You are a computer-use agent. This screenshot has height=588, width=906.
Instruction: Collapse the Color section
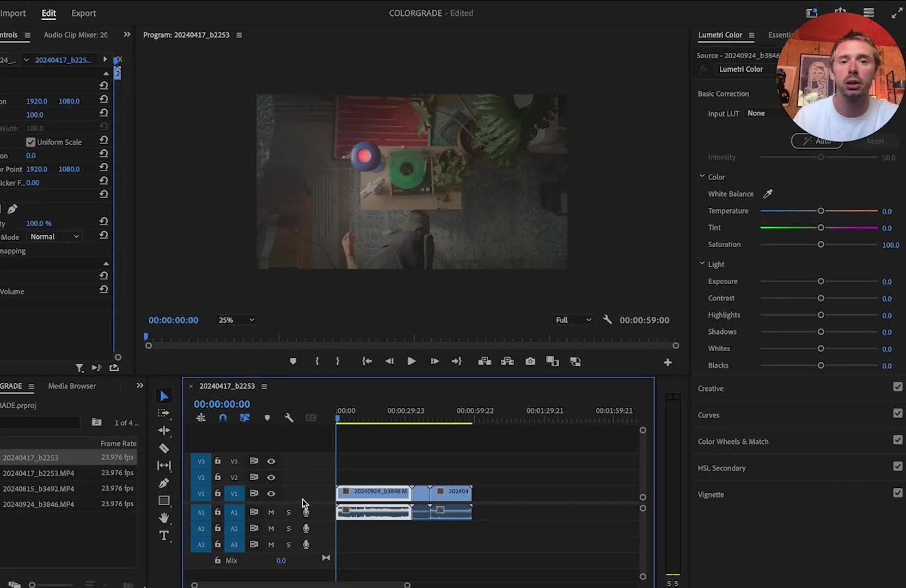[702, 176]
